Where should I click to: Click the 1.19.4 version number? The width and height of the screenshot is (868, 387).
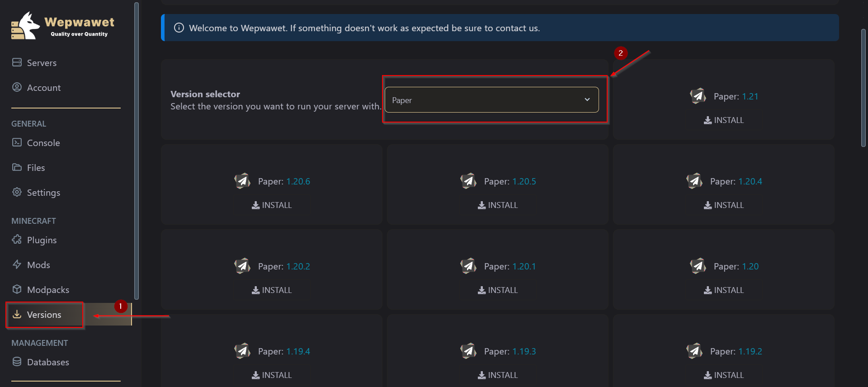[298, 351]
